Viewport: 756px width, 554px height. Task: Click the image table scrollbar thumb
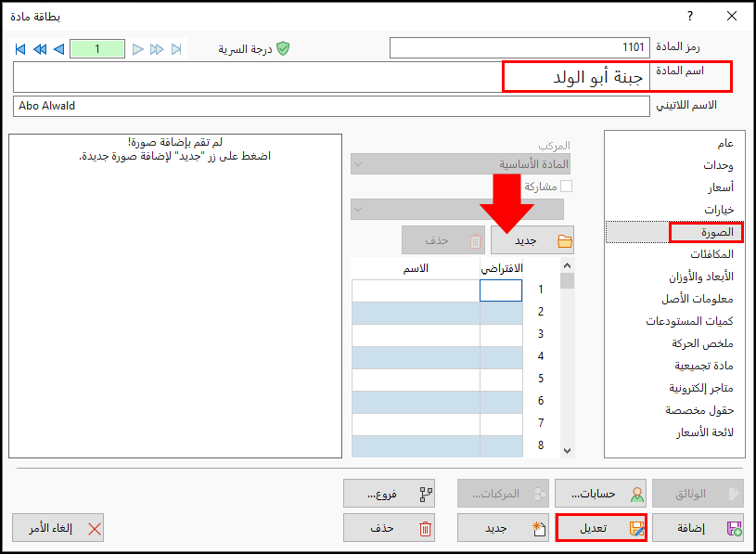tap(567, 280)
